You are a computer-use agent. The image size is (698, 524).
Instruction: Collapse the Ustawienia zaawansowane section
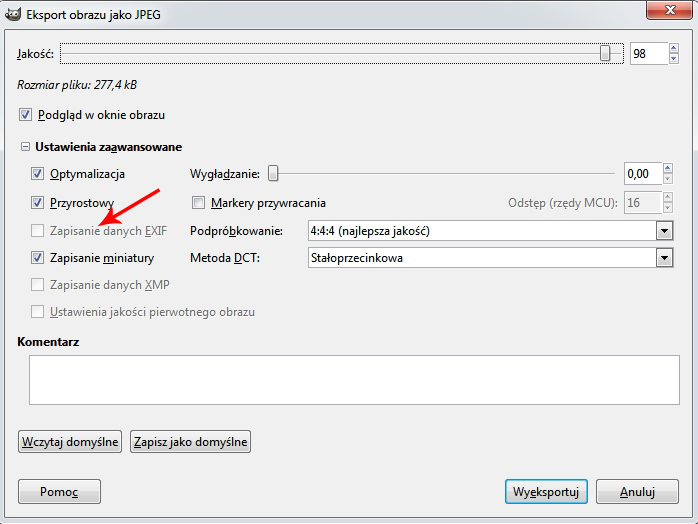(x=25, y=147)
